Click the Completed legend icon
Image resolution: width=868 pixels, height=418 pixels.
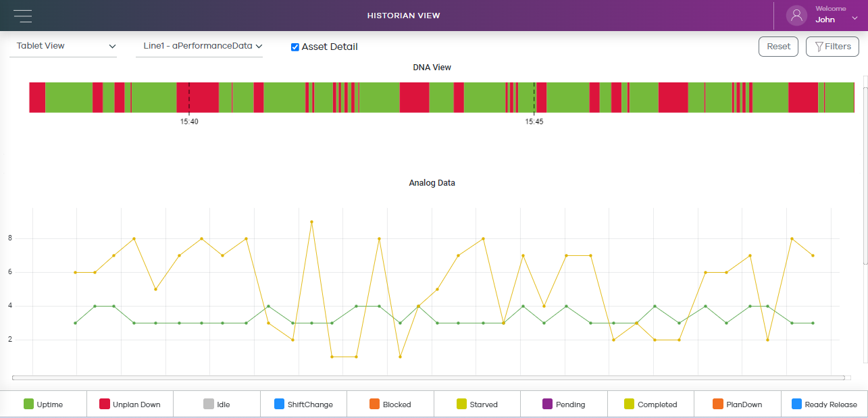click(630, 404)
